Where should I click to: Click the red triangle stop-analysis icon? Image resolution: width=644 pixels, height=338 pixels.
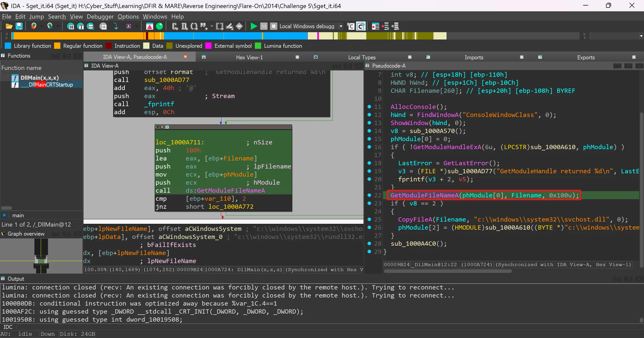point(150,26)
